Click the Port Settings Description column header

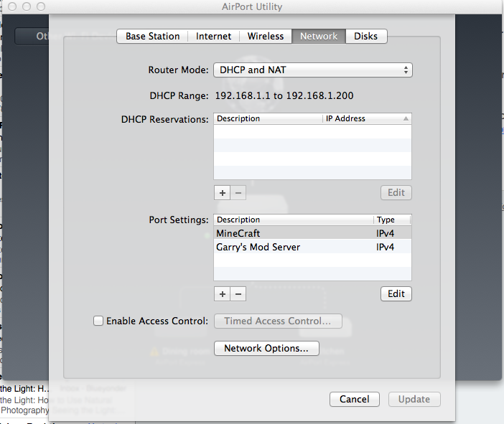[x=294, y=220]
